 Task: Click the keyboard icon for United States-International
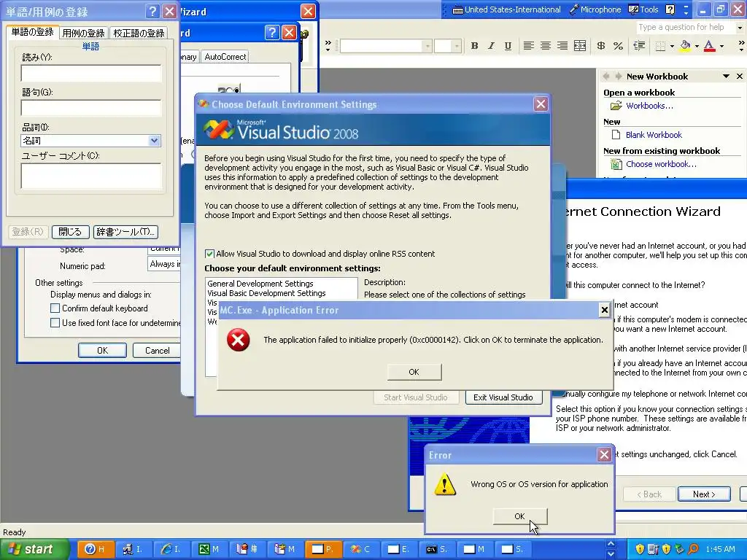pos(457,10)
